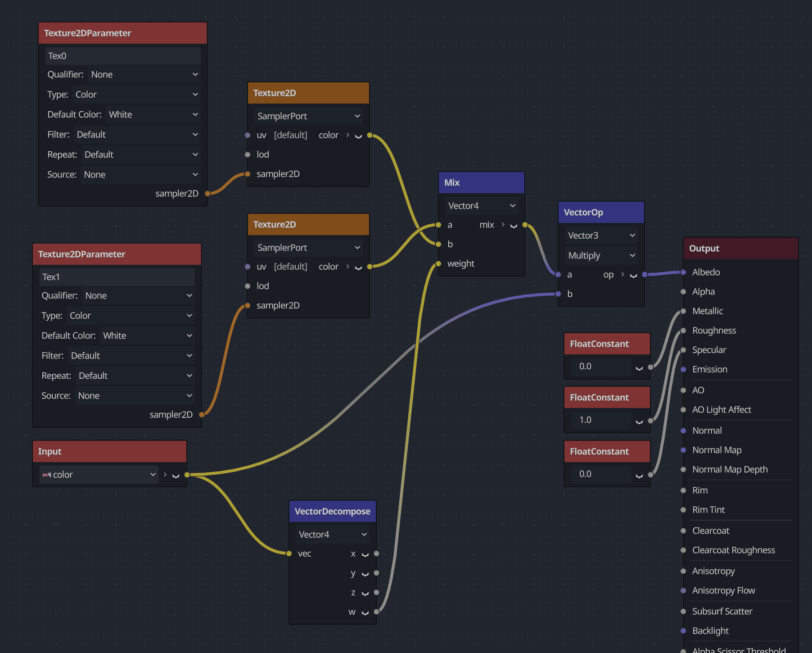The height and width of the screenshot is (653, 812).
Task: Toggle preview eye for VectorDecompose w output
Action: point(365,613)
